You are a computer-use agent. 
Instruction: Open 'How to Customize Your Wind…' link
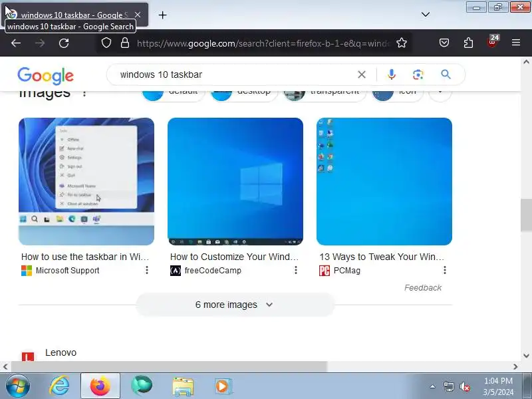[x=235, y=257]
